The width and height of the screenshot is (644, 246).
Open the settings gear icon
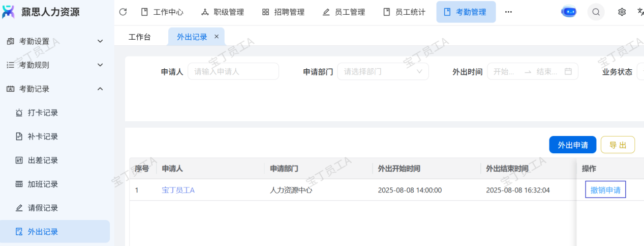622,12
